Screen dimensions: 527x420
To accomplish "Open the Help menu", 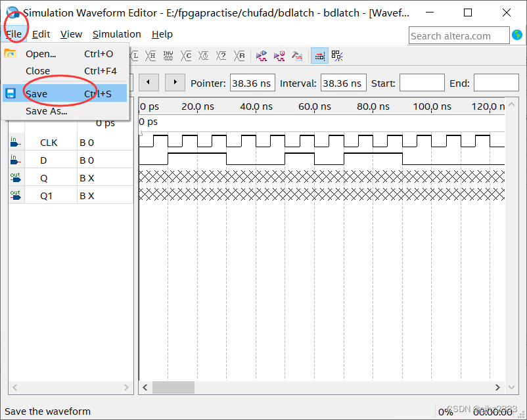I will click(x=162, y=34).
